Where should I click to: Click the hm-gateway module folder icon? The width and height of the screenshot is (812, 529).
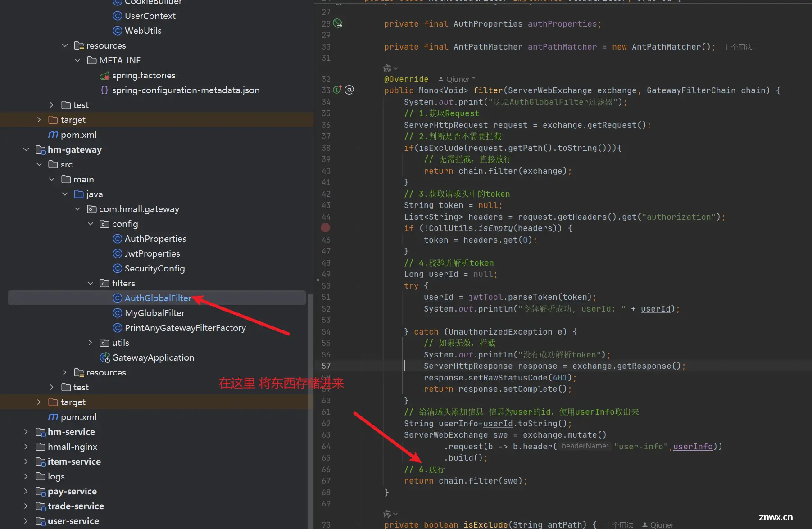click(x=41, y=149)
